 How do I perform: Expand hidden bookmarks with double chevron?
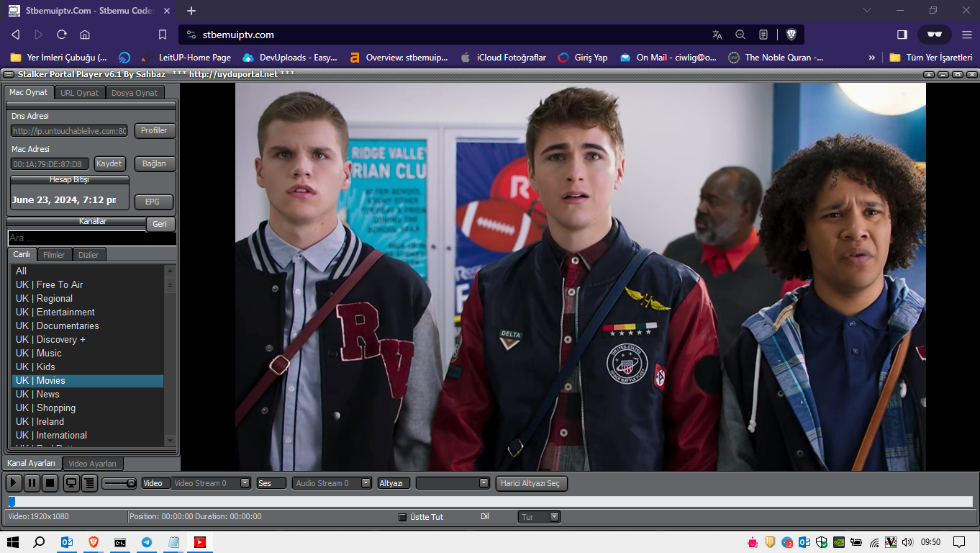(872, 58)
